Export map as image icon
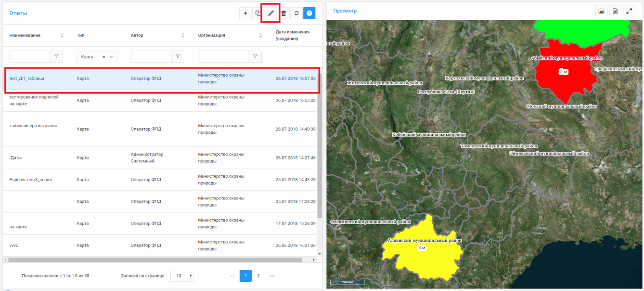 click(601, 11)
